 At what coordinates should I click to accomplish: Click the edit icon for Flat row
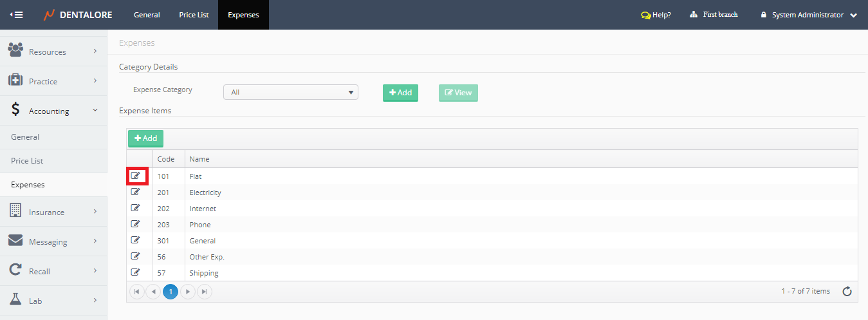(136, 176)
